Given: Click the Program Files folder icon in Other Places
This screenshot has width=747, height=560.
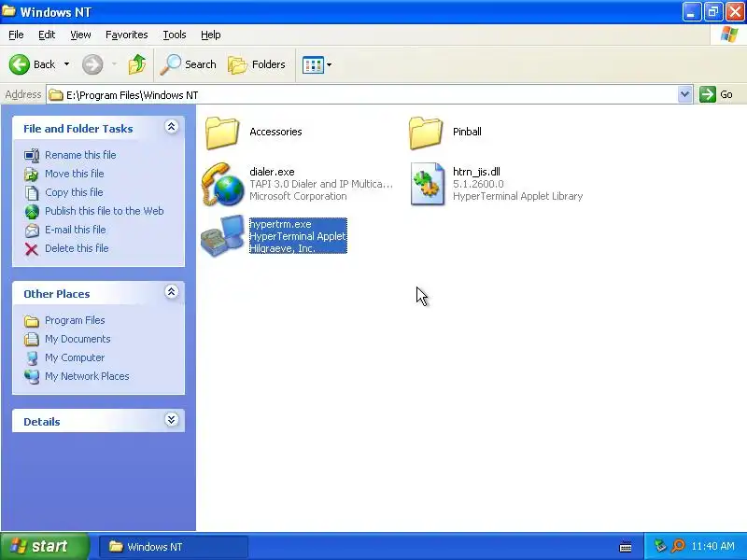Looking at the screenshot, I should pos(32,321).
